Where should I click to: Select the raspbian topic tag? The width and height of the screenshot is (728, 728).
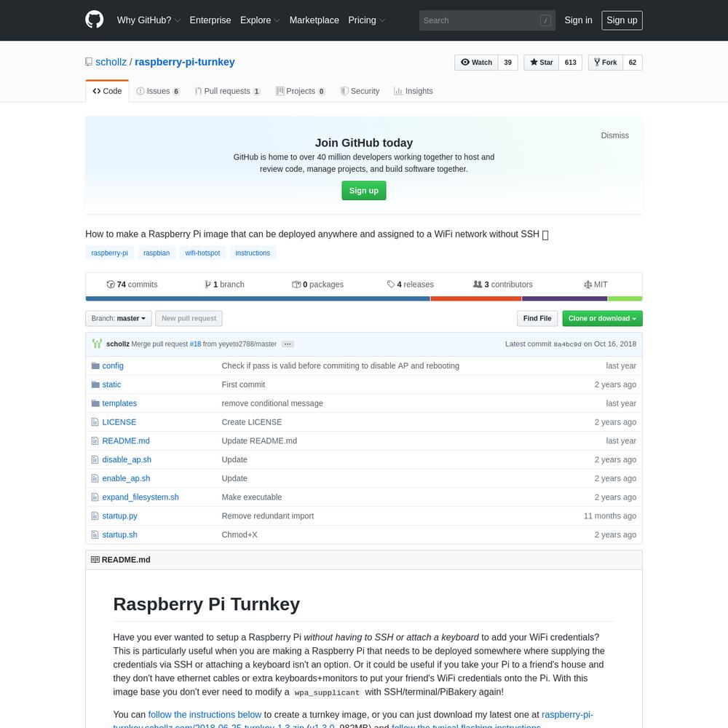click(157, 253)
